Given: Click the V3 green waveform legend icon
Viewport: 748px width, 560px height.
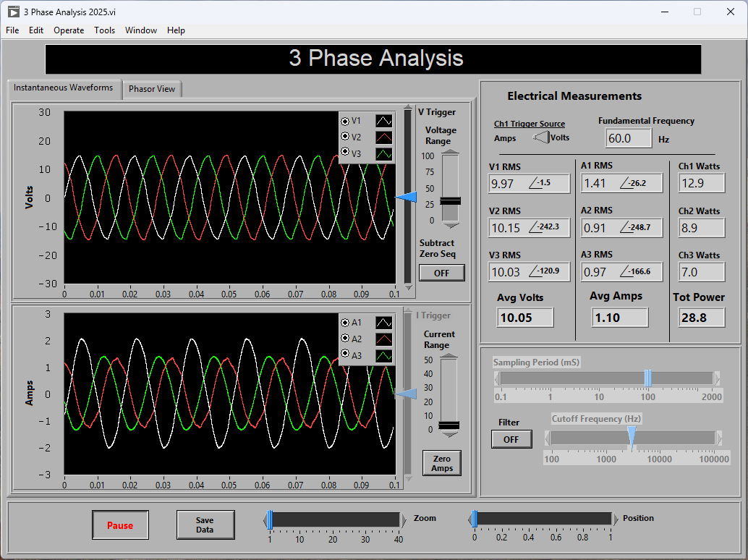Looking at the screenshot, I should point(383,153).
